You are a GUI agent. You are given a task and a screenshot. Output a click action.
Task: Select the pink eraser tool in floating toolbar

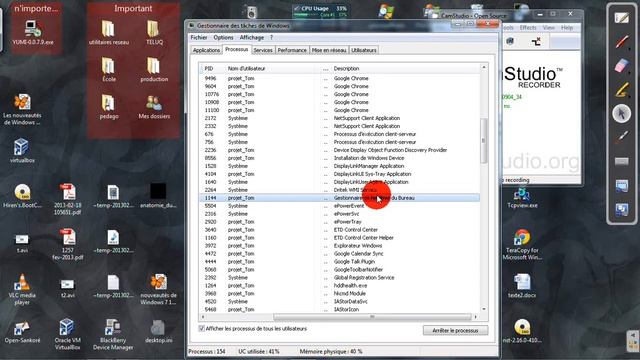[622, 65]
